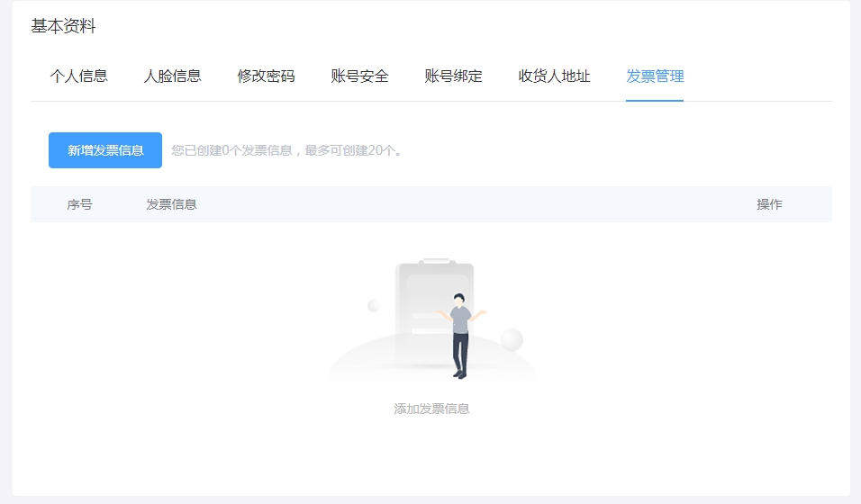Image resolution: width=861 pixels, height=504 pixels.
Task: Click the 发票信息 column header
Action: 171,204
